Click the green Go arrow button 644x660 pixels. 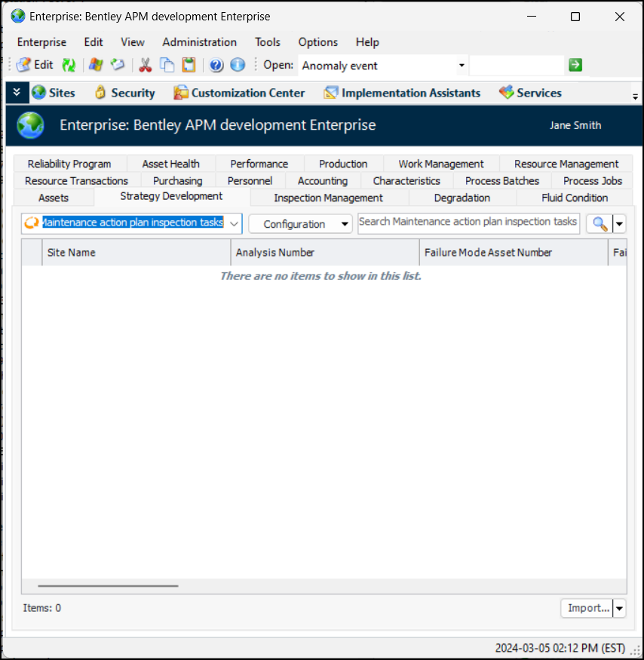(575, 65)
